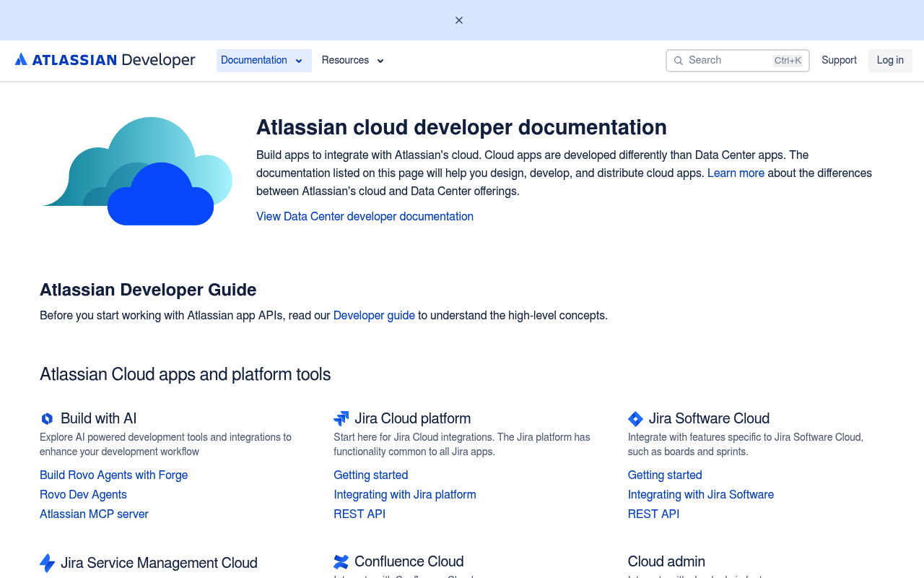Click the Jira Service Management lightning icon

(47, 563)
